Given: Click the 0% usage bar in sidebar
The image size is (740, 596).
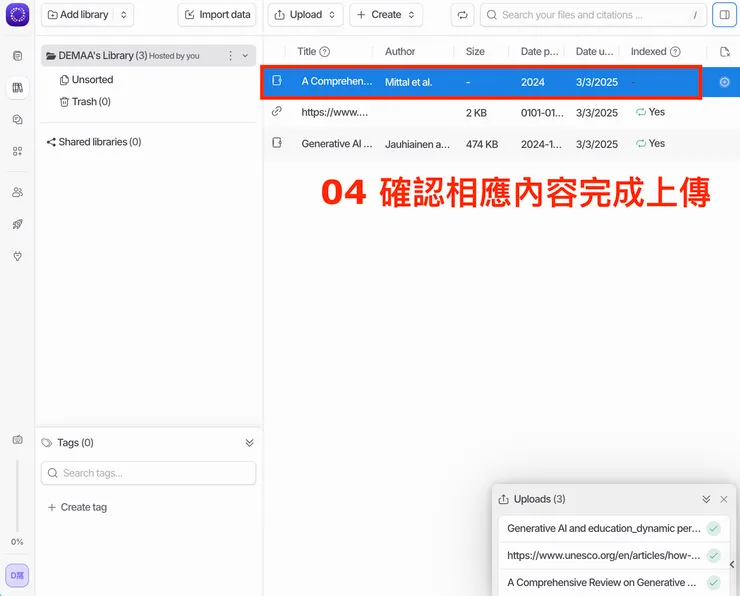Looking at the screenshot, I should (x=17, y=496).
